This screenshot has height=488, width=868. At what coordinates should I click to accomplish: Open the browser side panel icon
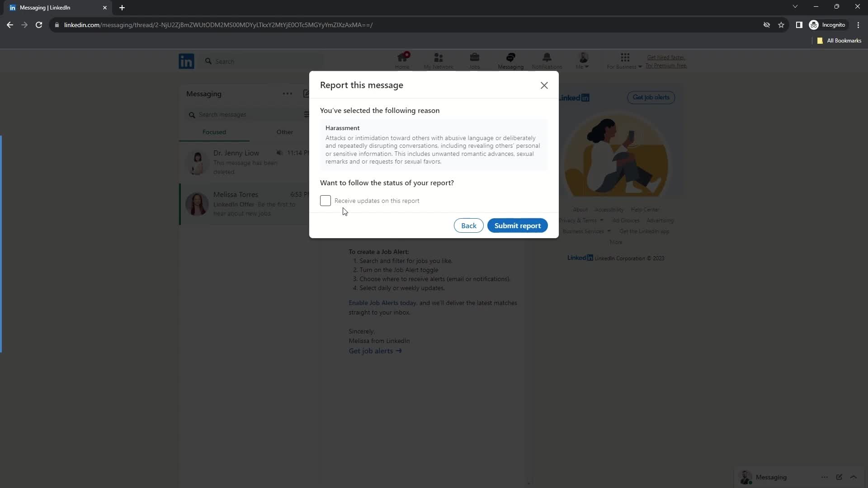click(799, 25)
